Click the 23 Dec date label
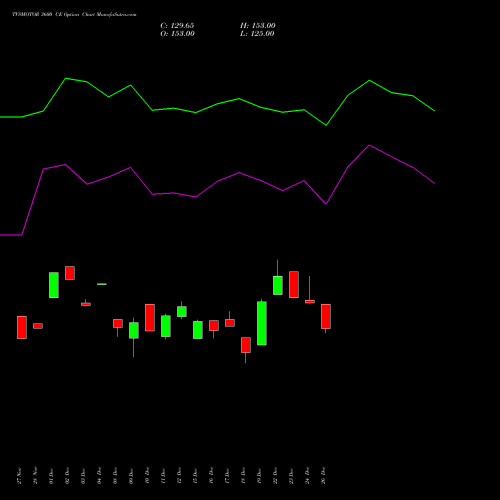Screen dimensions: 500x500 coord(291,476)
